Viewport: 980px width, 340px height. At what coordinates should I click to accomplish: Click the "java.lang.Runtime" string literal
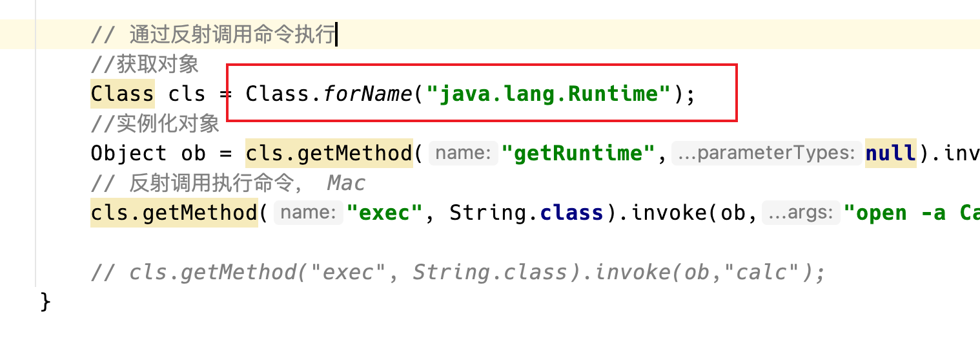coord(548,94)
